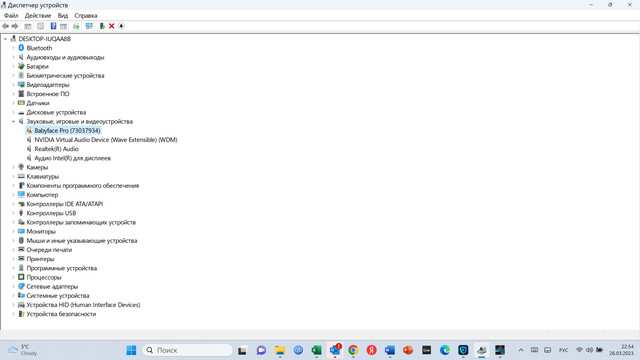This screenshot has width=640, height=360.
Task: Collapse Звуковые, игровые и видеоустройства category
Action: point(13,121)
